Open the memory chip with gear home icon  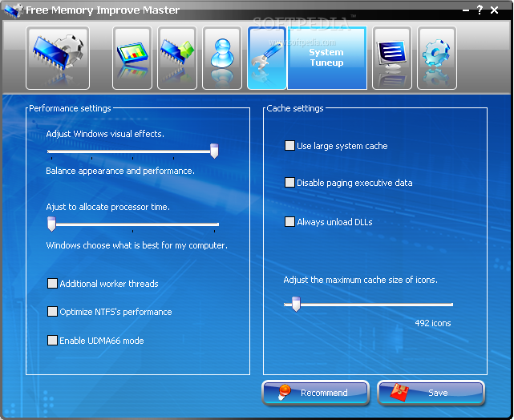(x=58, y=58)
